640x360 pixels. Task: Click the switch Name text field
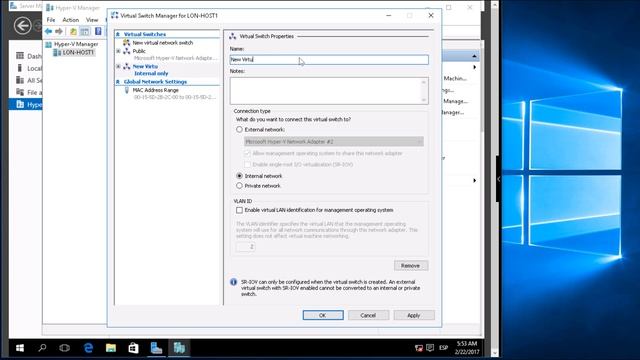coord(329,60)
